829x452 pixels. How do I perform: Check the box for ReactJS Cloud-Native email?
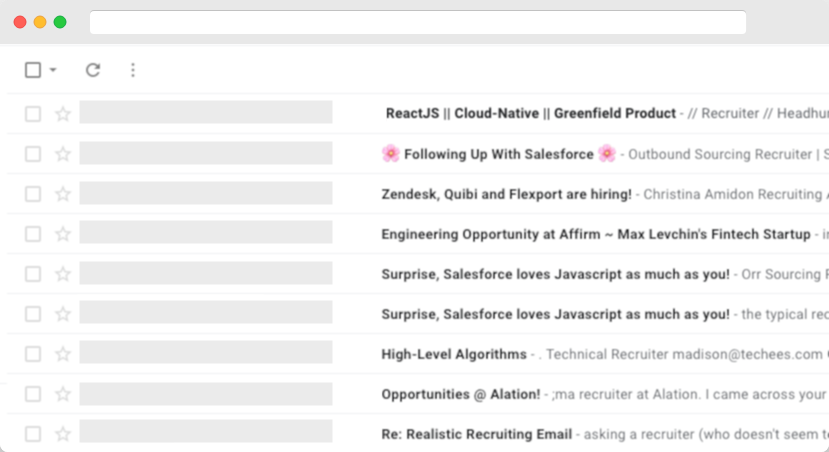pyautogui.click(x=33, y=114)
